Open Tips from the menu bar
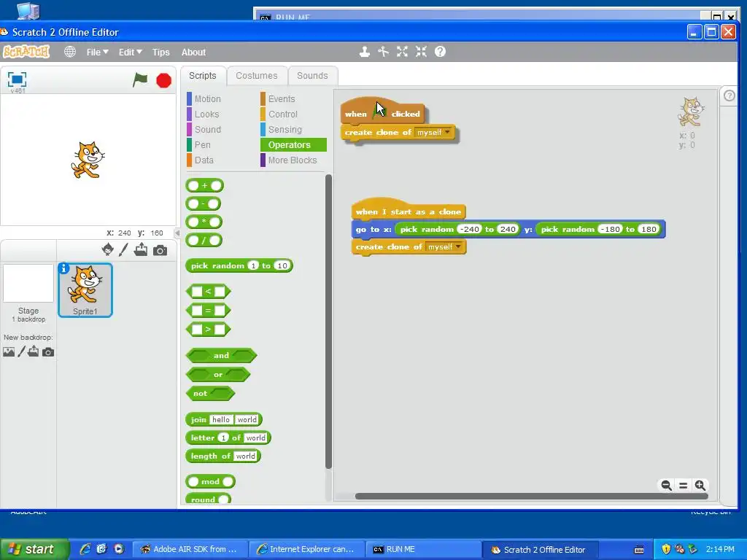 [161, 52]
